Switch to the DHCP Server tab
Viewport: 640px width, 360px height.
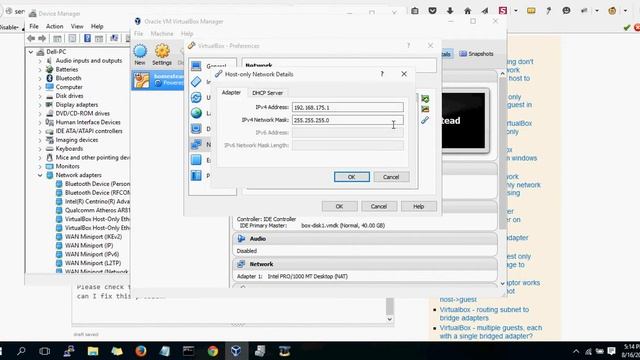267,93
